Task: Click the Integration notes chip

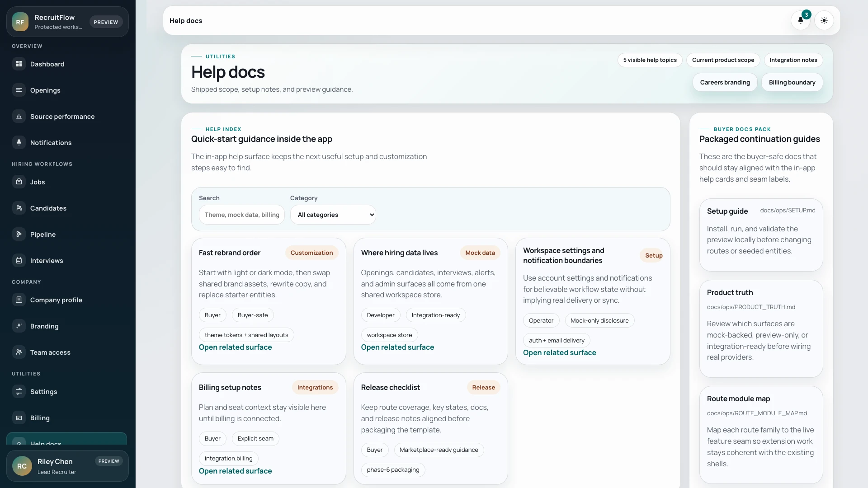Action: [x=793, y=60]
